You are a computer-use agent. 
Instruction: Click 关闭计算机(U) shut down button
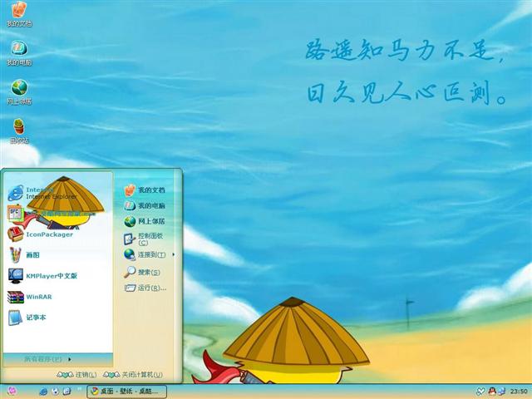133,375
